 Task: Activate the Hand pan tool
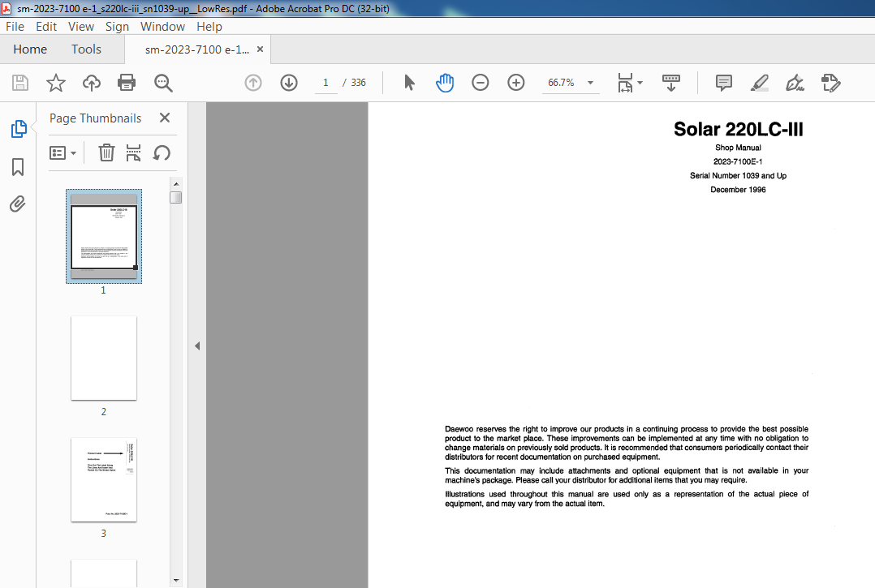coord(445,83)
